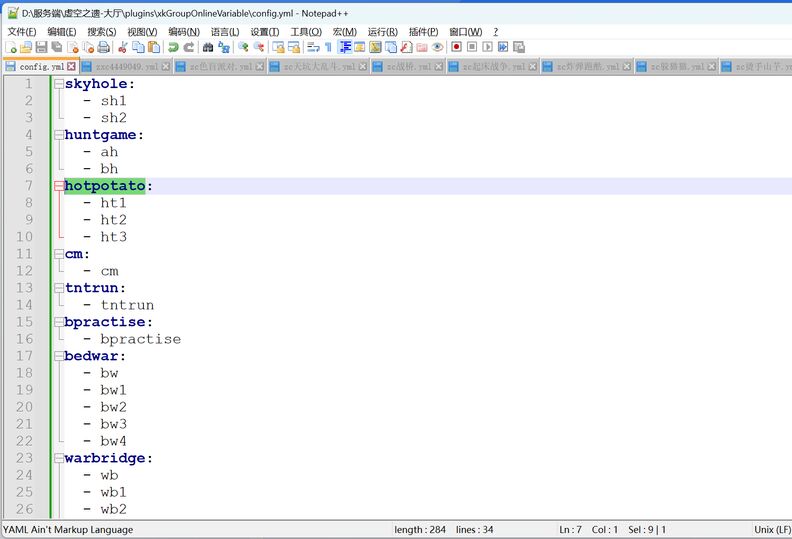The width and height of the screenshot is (792, 539).
Task: Click Unix (LF) in the status bar
Action: (x=772, y=529)
